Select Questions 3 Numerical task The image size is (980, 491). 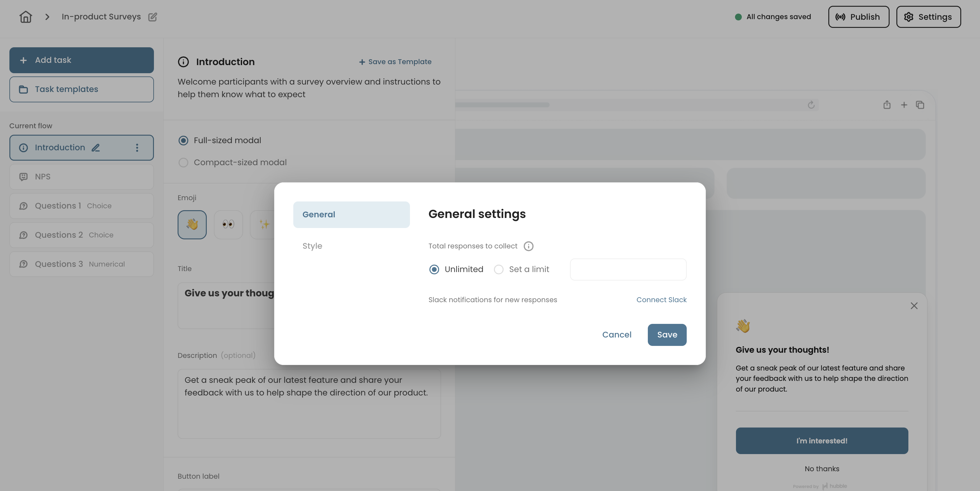81,264
